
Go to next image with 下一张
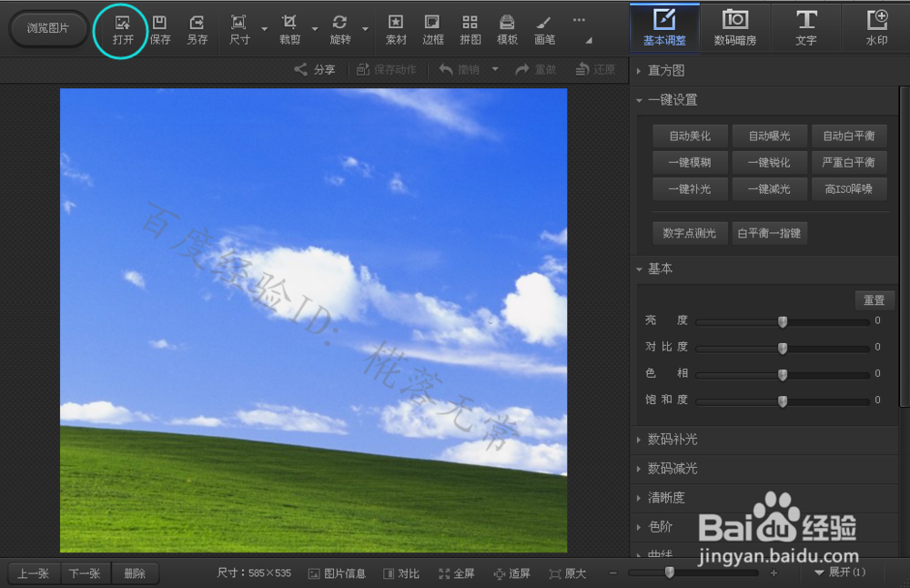(x=85, y=573)
